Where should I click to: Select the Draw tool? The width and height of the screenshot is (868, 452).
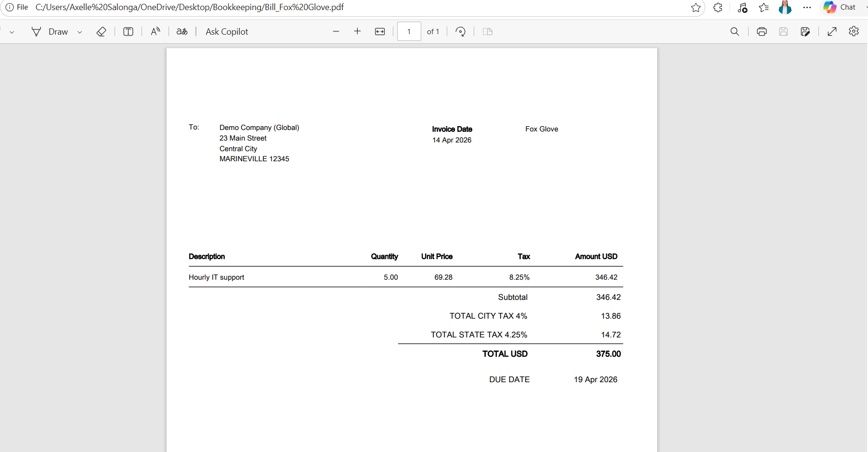[x=50, y=32]
